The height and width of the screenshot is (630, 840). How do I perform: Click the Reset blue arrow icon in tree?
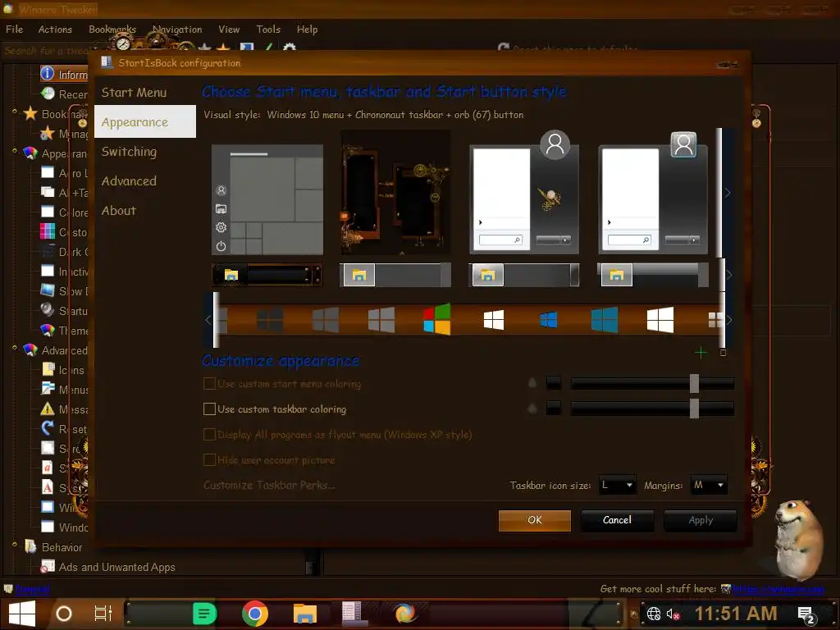pyautogui.click(x=48, y=428)
